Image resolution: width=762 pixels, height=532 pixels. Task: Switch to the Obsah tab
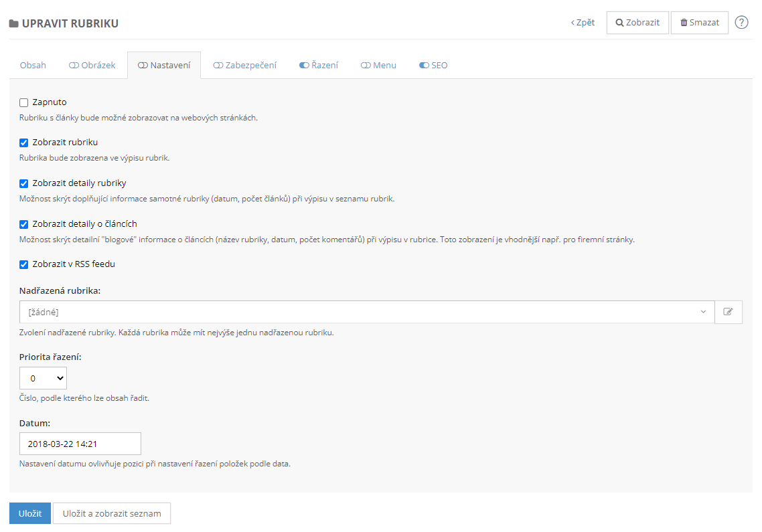(33, 66)
